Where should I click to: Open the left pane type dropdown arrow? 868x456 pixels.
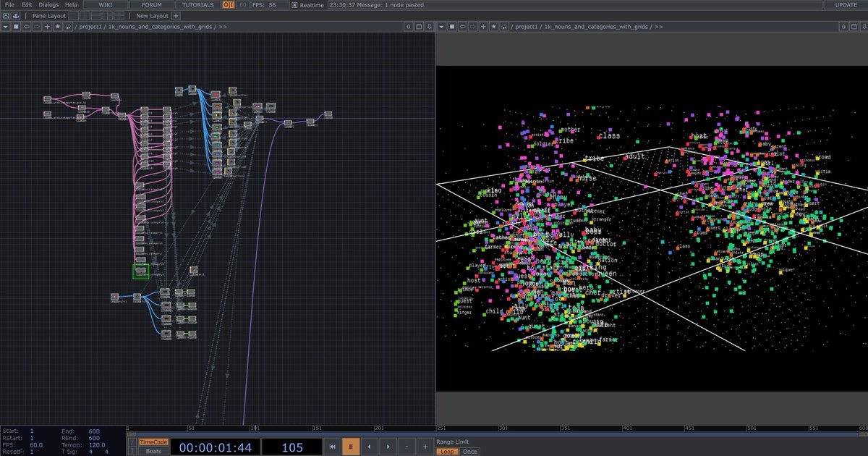(6, 27)
